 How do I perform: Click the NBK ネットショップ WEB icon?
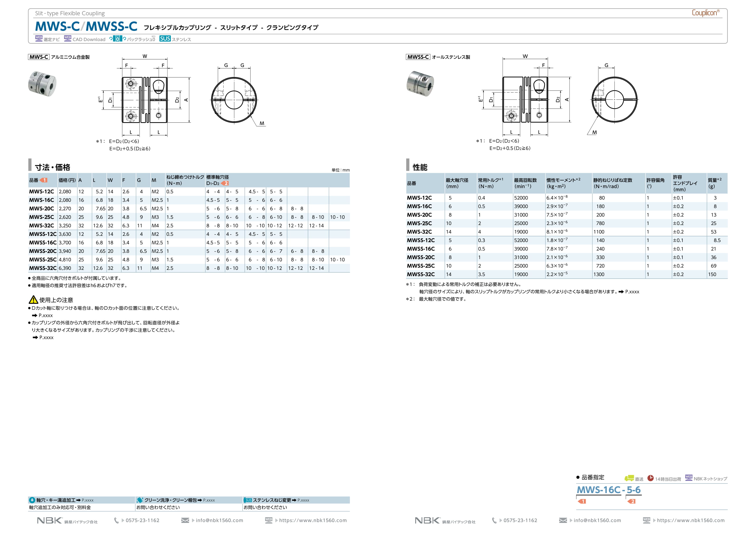[688, 478]
